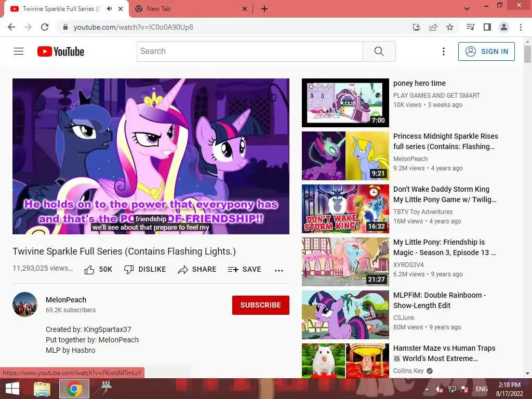This screenshot has width=532, height=399.
Task: Click 'CSJunk' channel name
Action: (404, 317)
